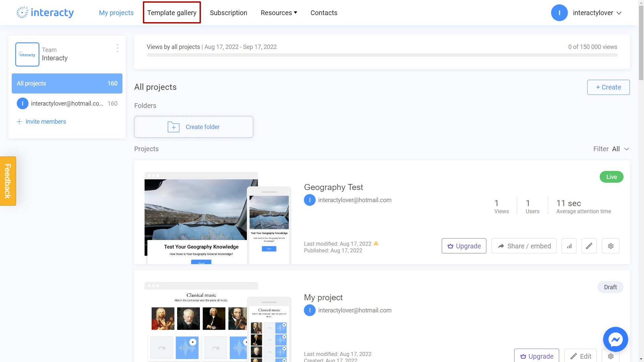Click the Geography Test author avatar
This screenshot has height=362, width=644.
click(x=310, y=200)
